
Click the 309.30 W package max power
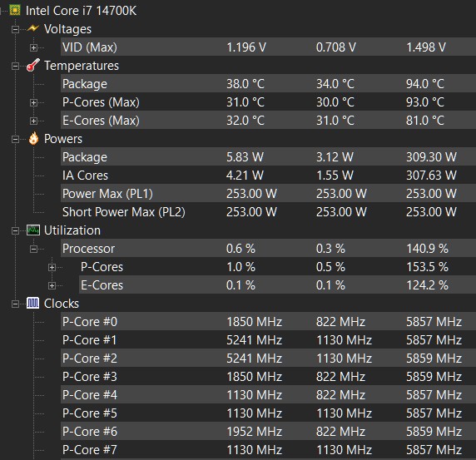pyautogui.click(x=431, y=157)
